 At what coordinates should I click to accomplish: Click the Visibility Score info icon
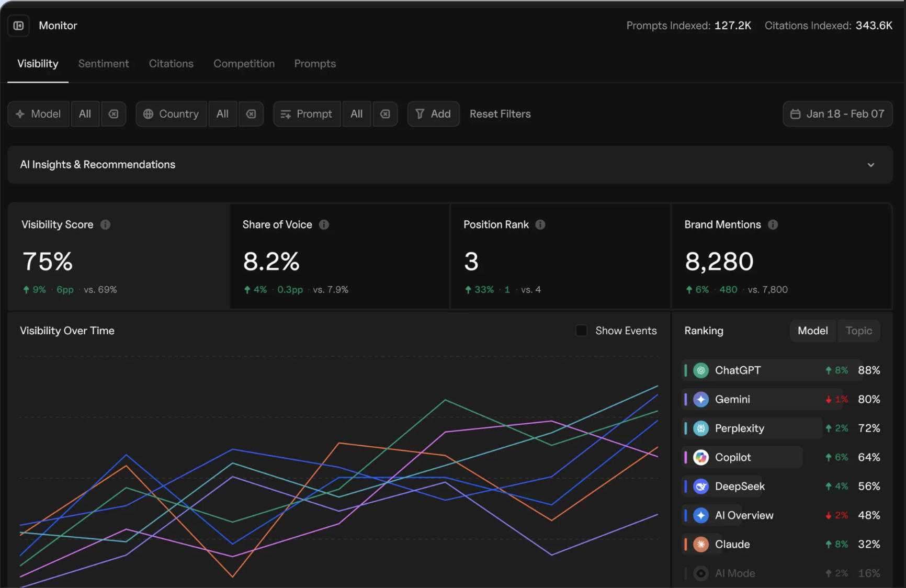click(105, 224)
